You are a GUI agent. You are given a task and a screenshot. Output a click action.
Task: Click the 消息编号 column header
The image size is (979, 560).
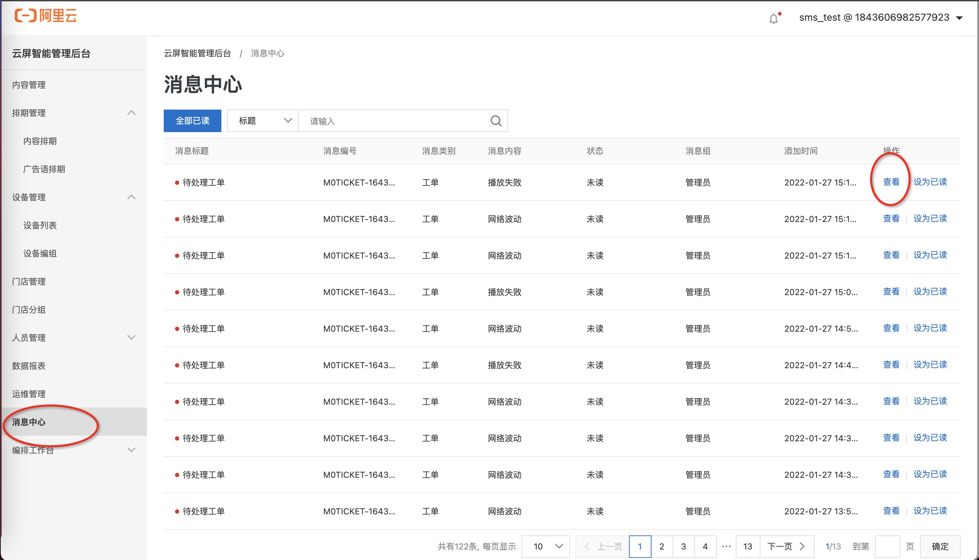click(340, 151)
